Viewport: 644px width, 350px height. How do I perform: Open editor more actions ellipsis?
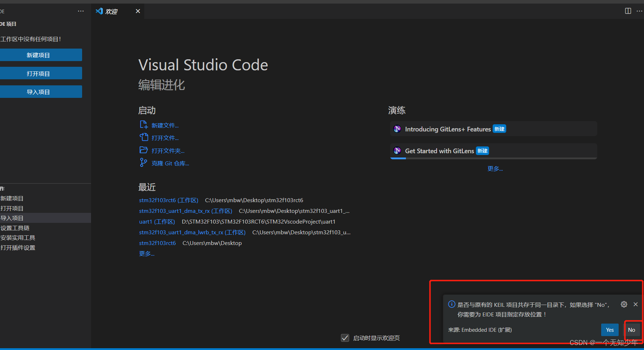pos(639,11)
